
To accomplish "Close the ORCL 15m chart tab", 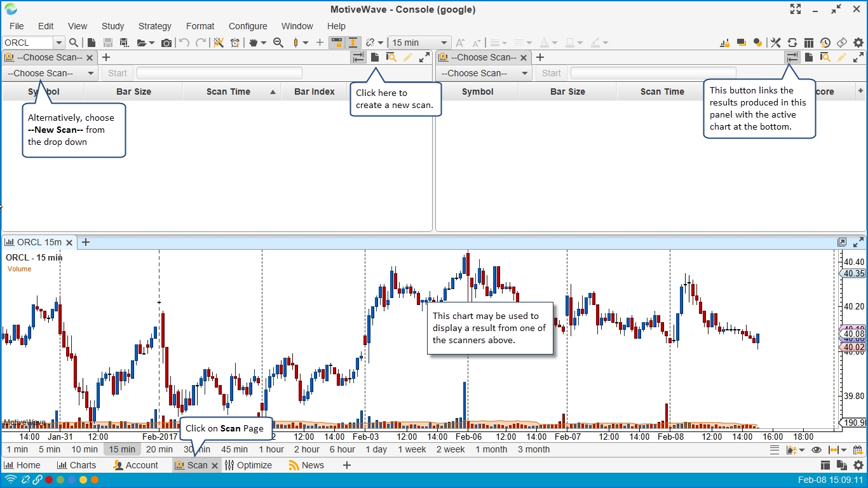I will pyautogui.click(x=69, y=242).
